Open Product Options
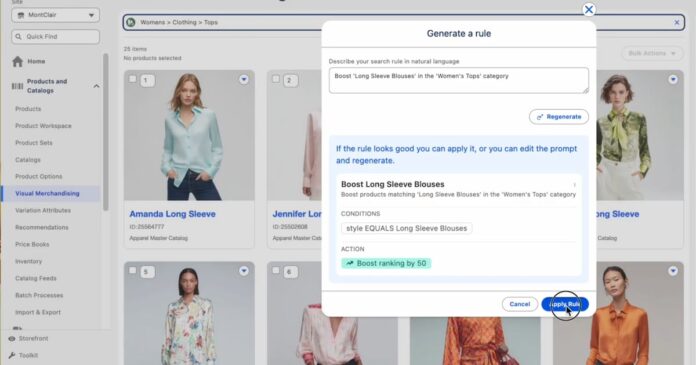Screen dimensions: 696x365 [x=39, y=176]
